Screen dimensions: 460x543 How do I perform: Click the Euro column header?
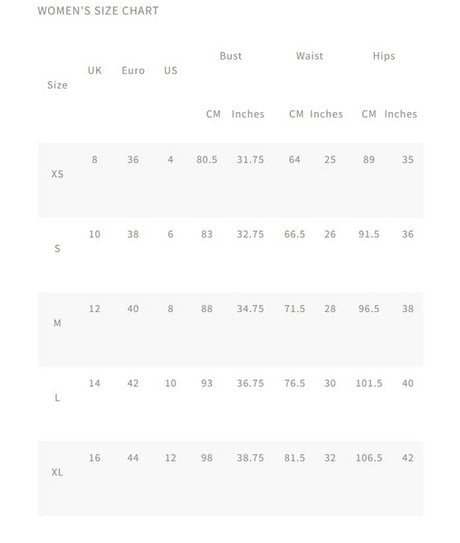click(133, 71)
